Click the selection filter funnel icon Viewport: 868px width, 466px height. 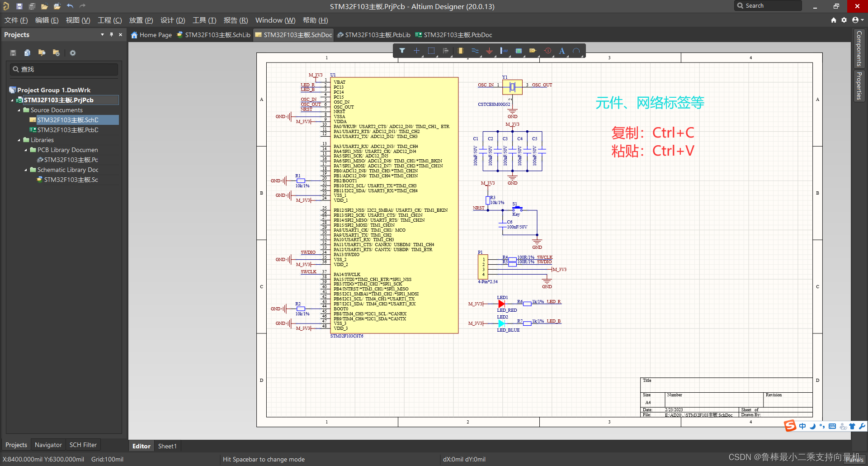402,51
